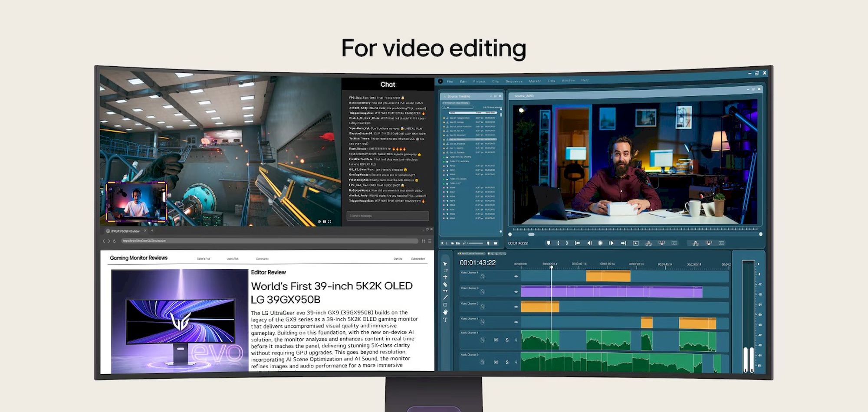This screenshot has height=412, width=868.
Task: Reload the browser page
Action: click(115, 241)
